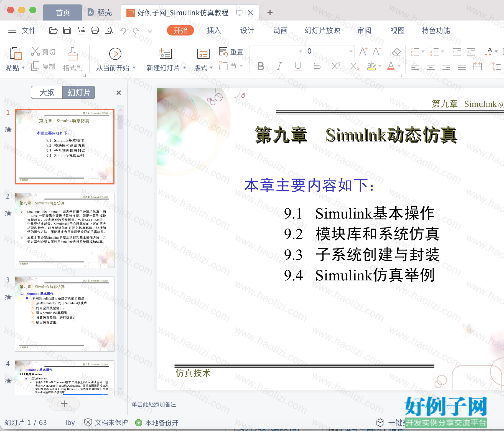The height and width of the screenshot is (431, 504).
Task: Expand the paste 粘贴 dropdown arrow
Action: (23, 67)
